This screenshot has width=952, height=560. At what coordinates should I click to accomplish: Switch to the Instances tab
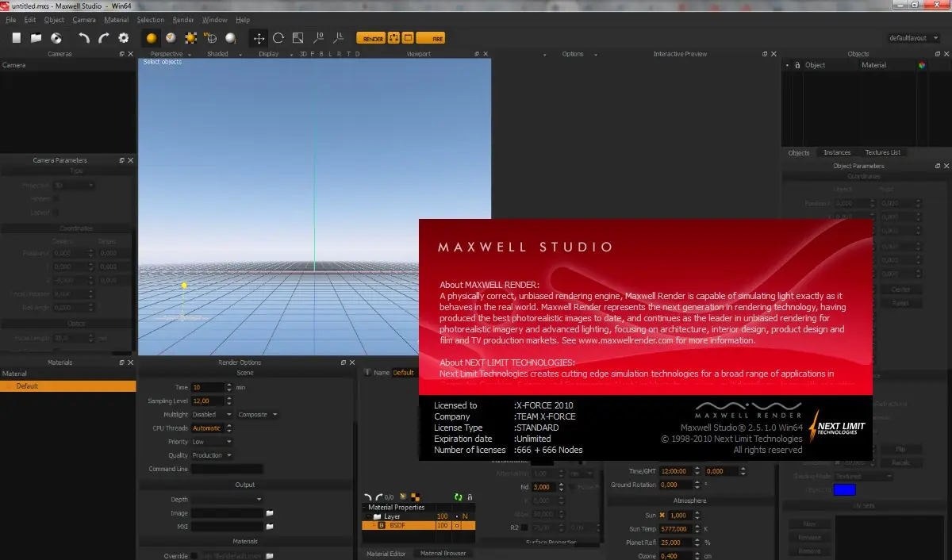click(x=837, y=152)
